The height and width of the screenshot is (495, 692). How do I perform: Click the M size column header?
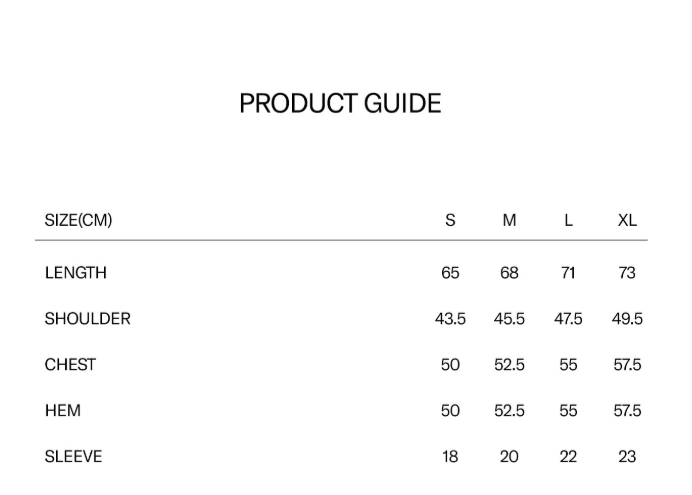509,220
